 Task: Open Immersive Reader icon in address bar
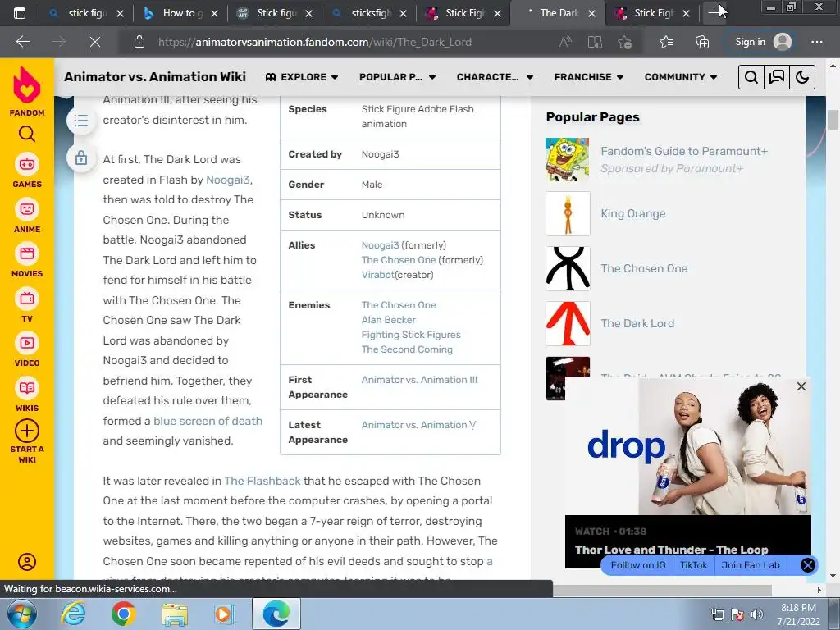[x=595, y=42]
